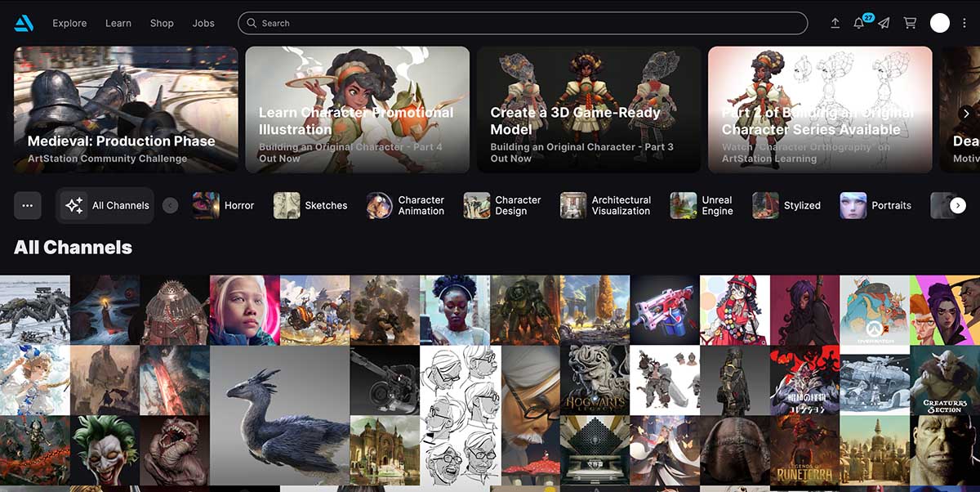Open the Legends of Runeterra thumbnail

coord(805,450)
